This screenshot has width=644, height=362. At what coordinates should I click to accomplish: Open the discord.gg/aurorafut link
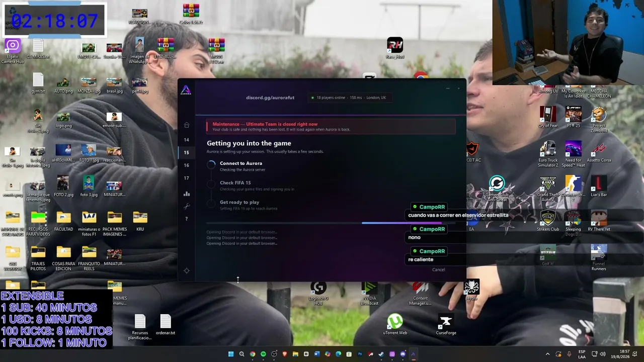pyautogui.click(x=270, y=98)
